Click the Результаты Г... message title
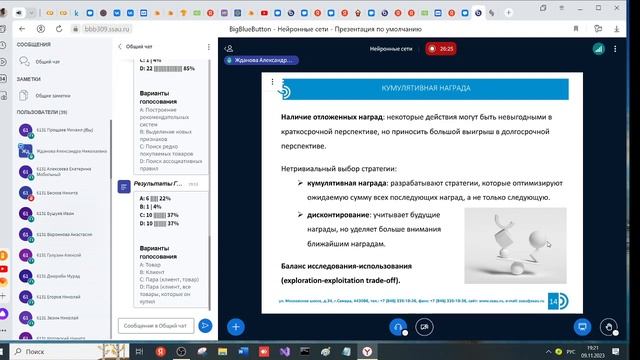 158,184
